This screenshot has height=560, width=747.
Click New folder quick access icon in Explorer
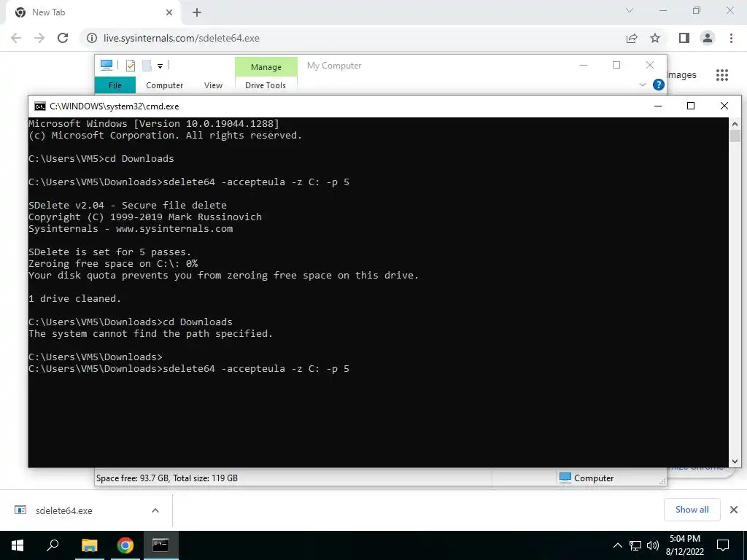click(x=147, y=65)
